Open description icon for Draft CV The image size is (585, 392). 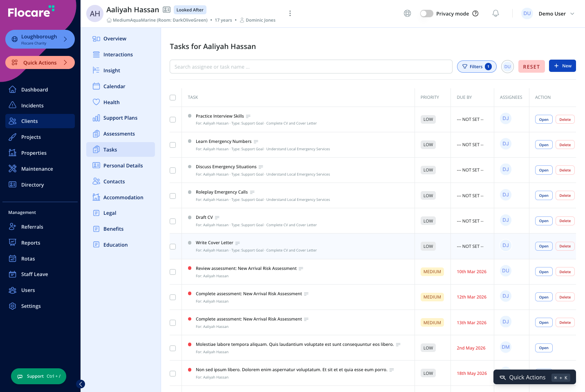(x=217, y=218)
